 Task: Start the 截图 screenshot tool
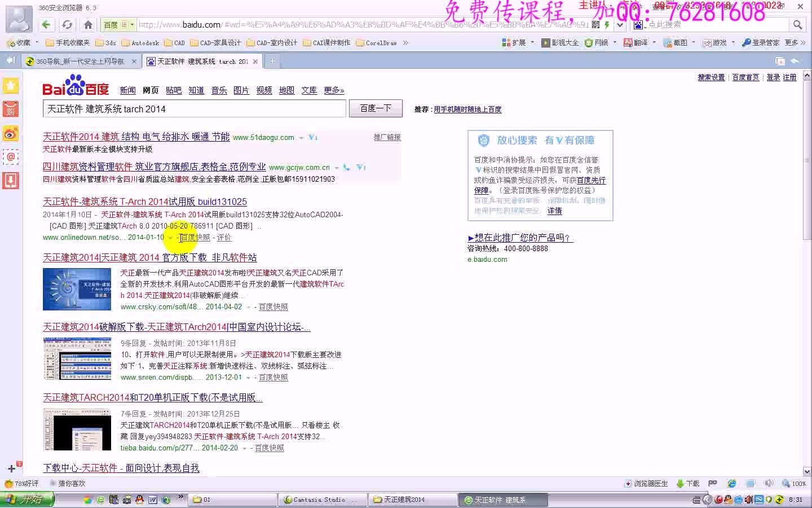[676, 42]
